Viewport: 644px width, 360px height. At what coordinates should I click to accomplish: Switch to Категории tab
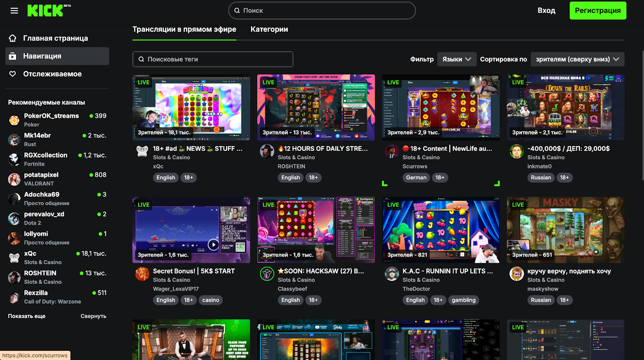coord(269,29)
